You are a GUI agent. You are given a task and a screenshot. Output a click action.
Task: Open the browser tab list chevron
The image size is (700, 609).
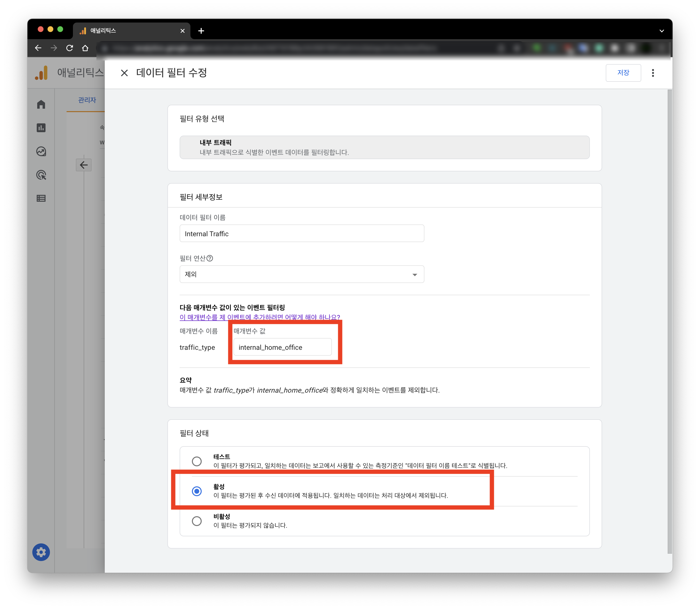(x=662, y=31)
